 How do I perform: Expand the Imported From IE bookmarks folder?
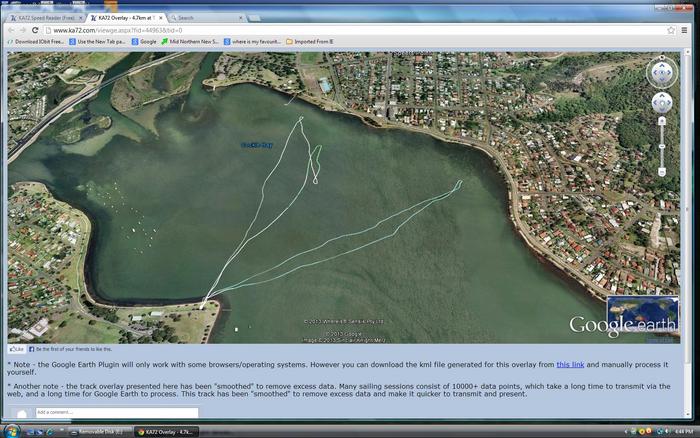tap(318, 42)
